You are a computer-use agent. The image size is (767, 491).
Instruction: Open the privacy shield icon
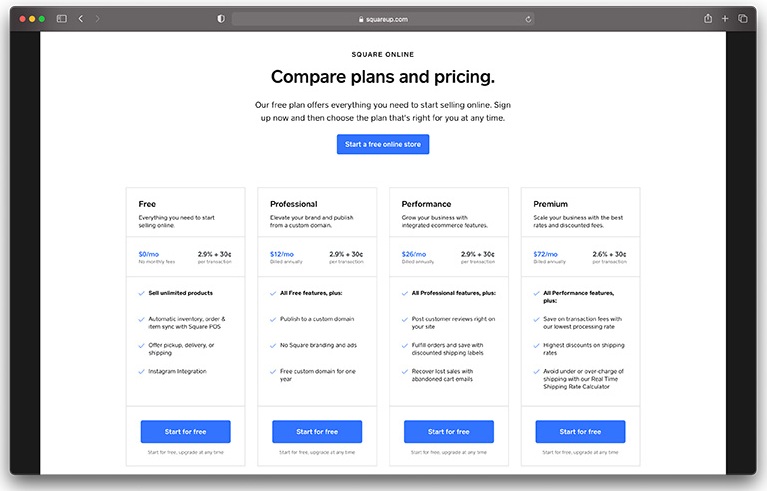point(221,19)
